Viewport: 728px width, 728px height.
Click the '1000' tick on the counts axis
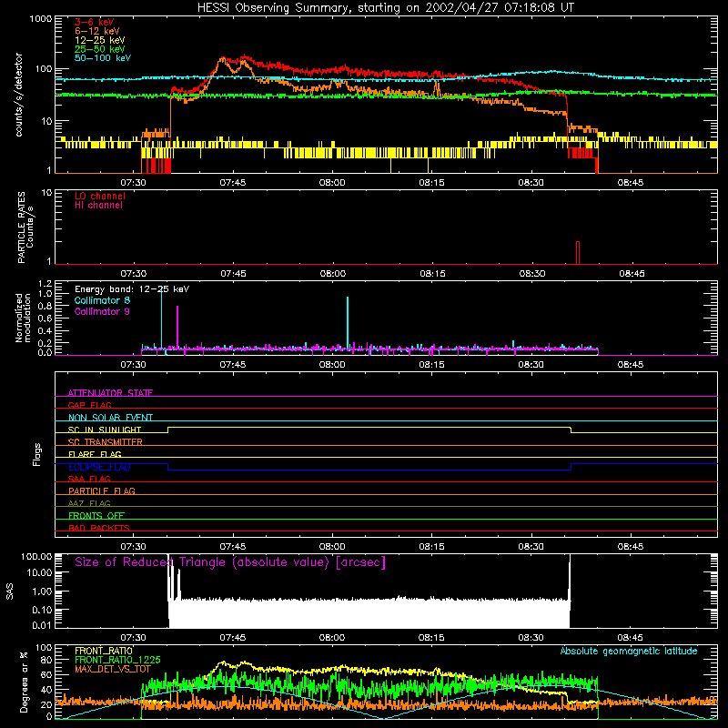click(x=41, y=19)
